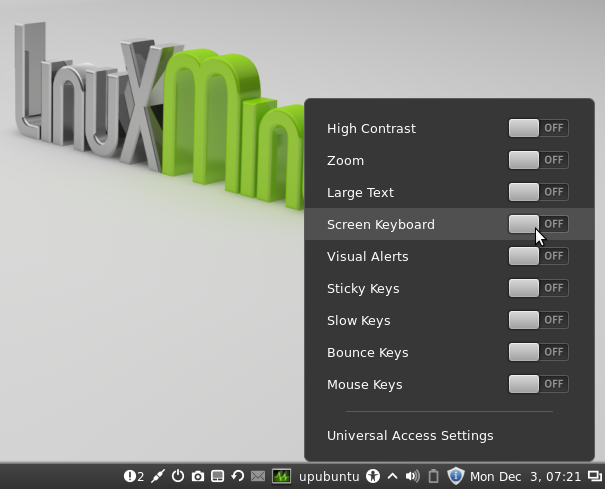Select the High Contrast label

point(371,129)
